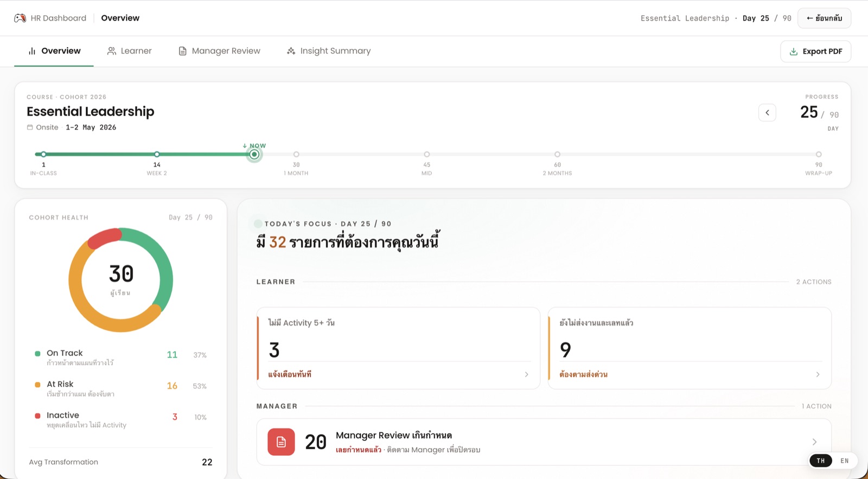Click the HR Dashboard breadcrumb text
Image resolution: width=868 pixels, height=479 pixels.
[59, 18]
